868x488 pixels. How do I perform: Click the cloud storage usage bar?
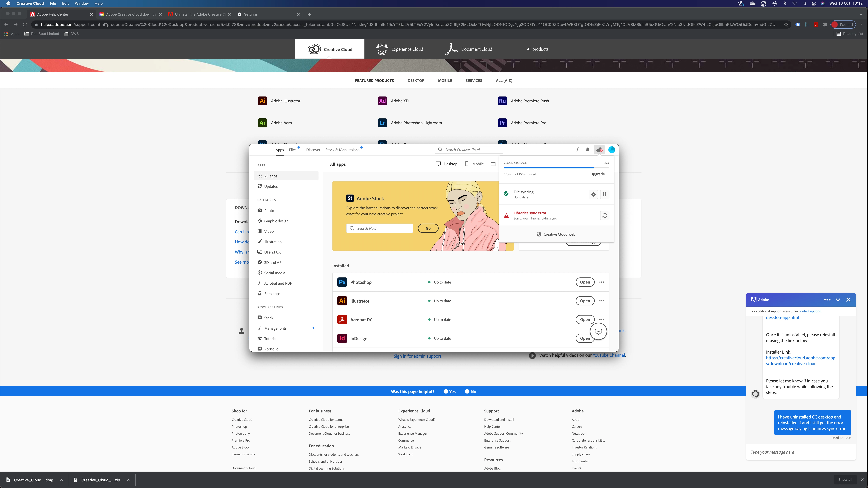[556, 168]
